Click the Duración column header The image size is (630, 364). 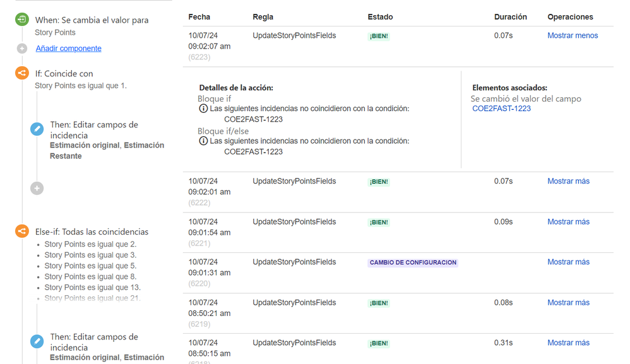point(510,17)
